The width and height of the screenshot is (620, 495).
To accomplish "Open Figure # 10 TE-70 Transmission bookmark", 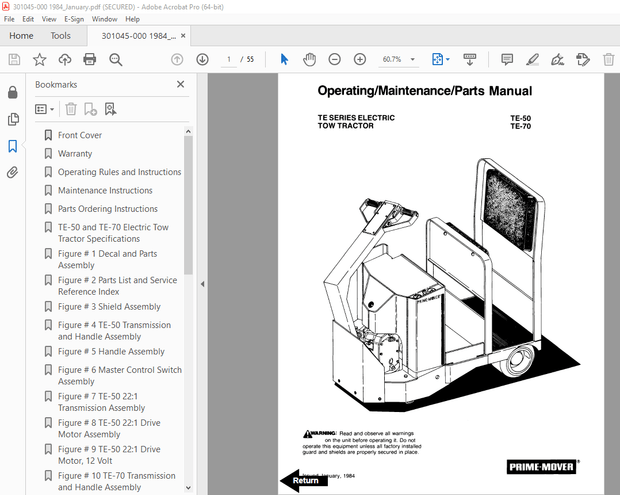I will click(117, 482).
